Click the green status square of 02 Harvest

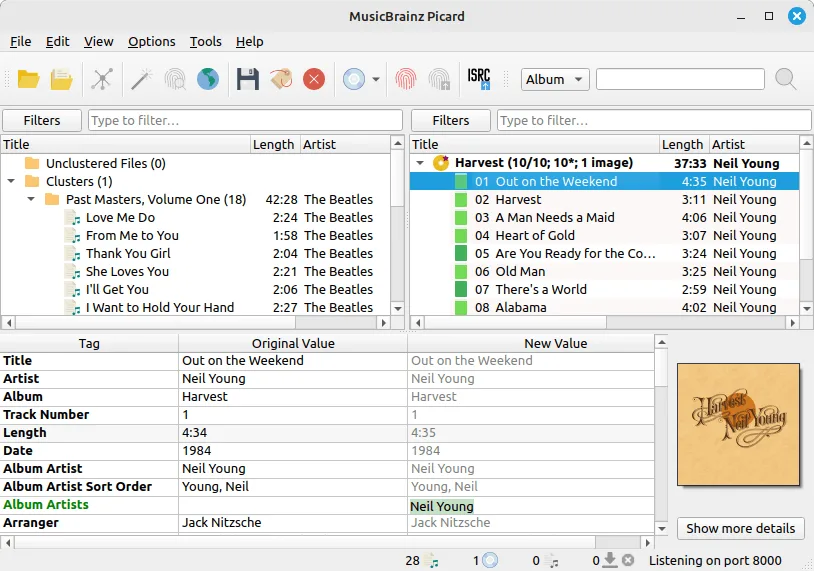click(460, 200)
